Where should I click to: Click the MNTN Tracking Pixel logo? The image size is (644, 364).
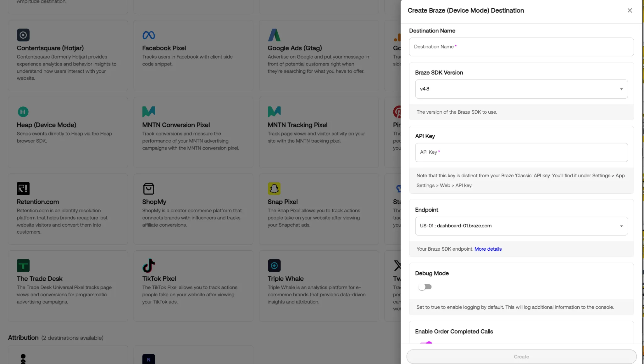[274, 111]
